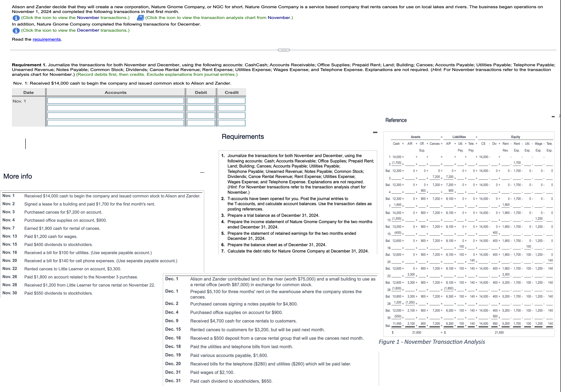Focus the third row Debit field

click(x=201, y=116)
